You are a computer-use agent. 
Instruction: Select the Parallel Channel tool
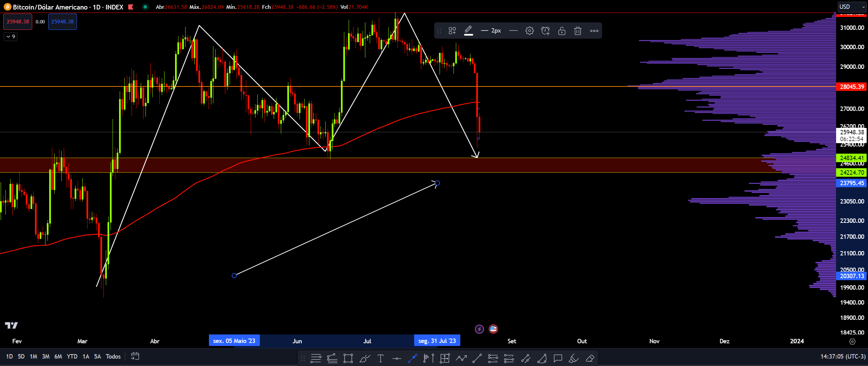[x=525, y=358]
